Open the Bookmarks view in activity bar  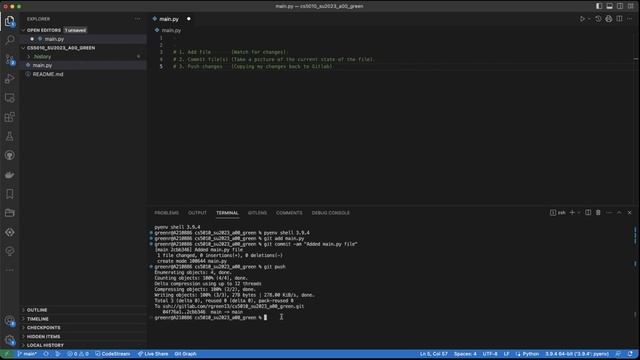click(9, 194)
